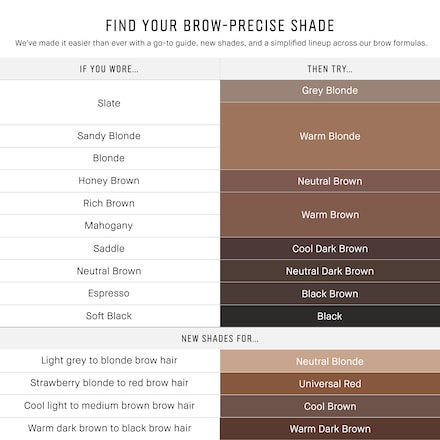440x440 pixels.
Task: Pick the Cool Dark Brown swatch
Action: point(330,249)
